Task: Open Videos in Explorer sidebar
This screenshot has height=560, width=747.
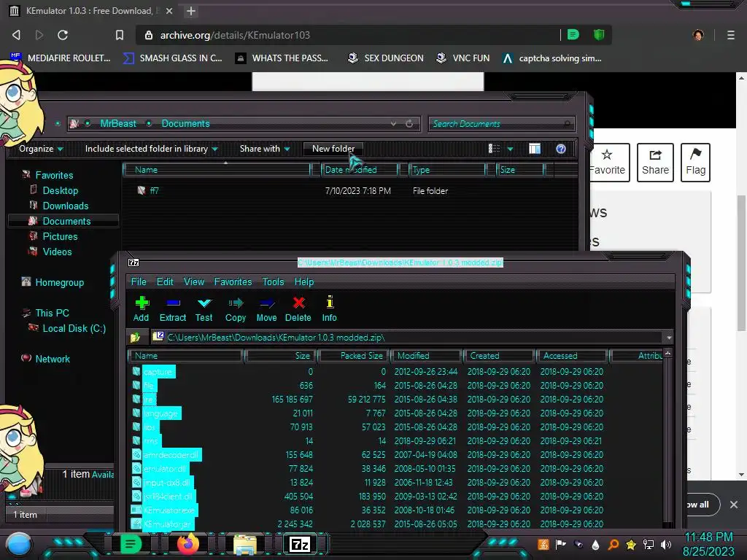Action: click(57, 252)
